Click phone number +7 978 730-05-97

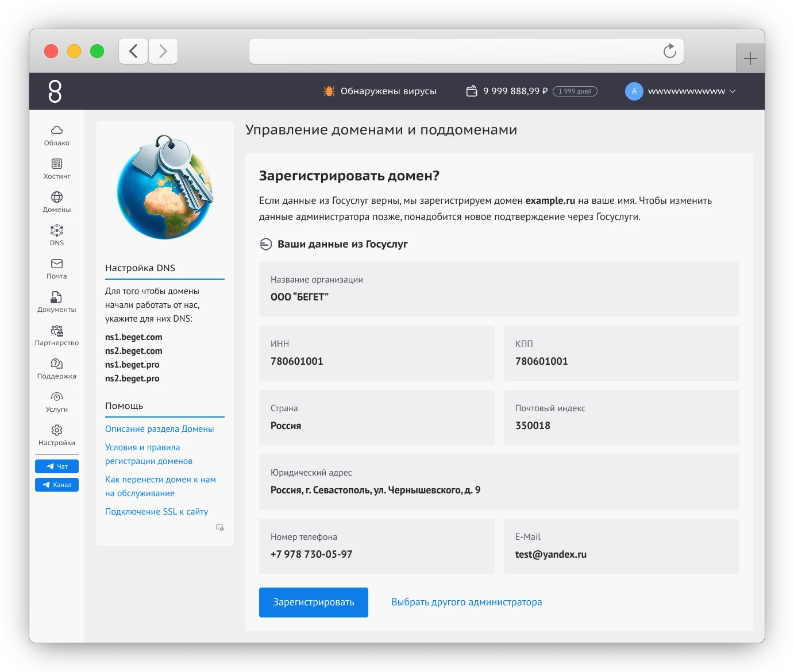point(311,554)
